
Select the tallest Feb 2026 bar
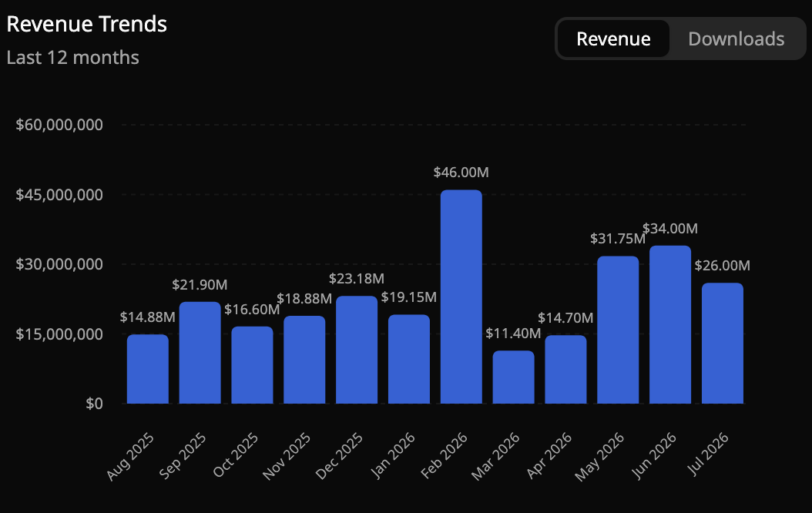coord(461,297)
